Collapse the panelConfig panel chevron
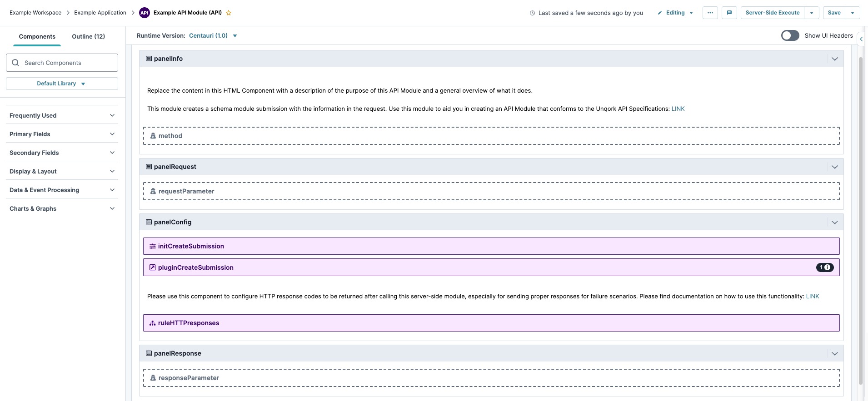 (834, 223)
